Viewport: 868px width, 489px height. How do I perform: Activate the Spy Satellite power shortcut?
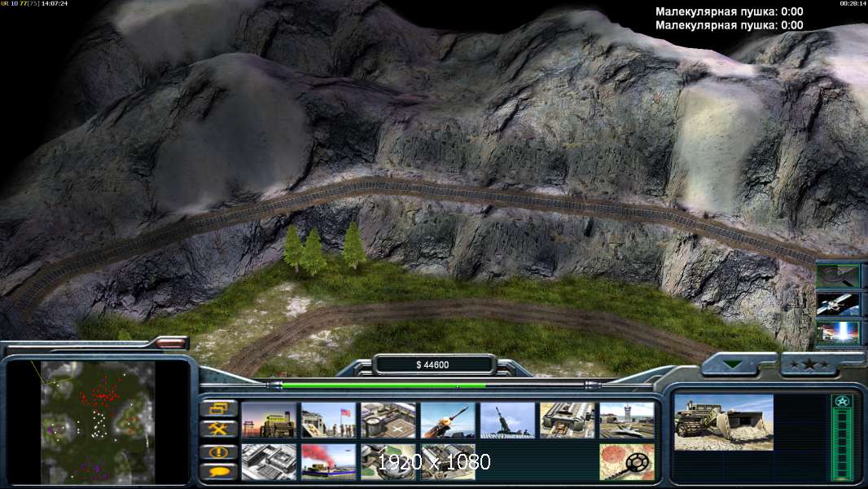[838, 305]
